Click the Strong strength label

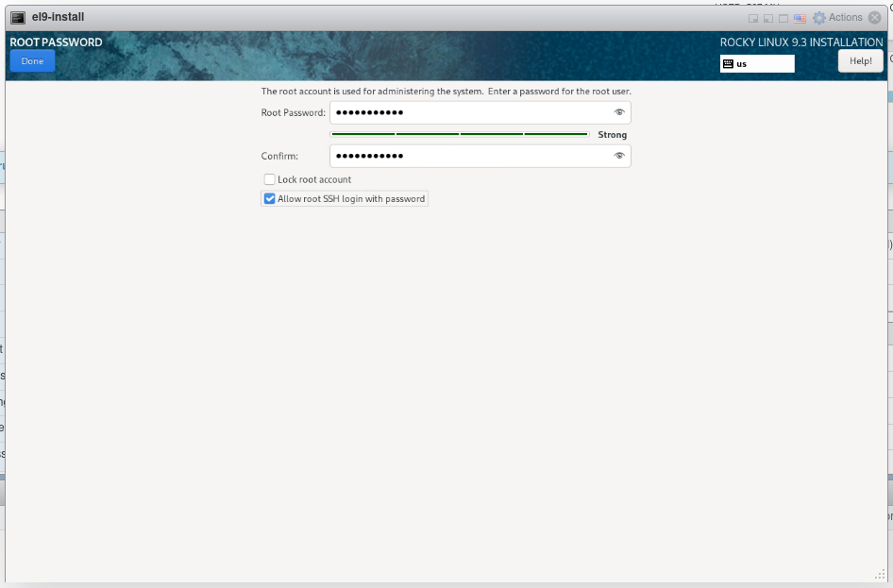[613, 135]
